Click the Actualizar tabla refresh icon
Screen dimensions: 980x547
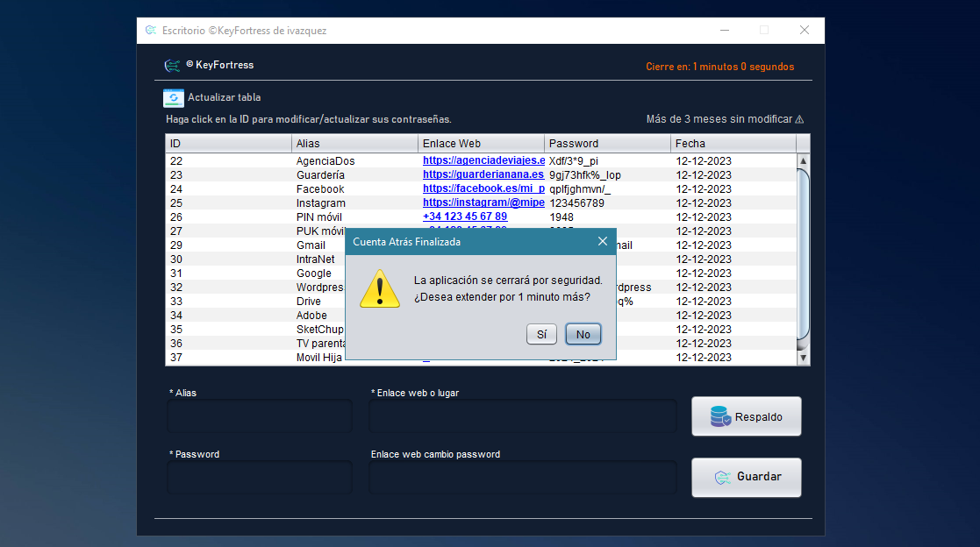tap(173, 98)
